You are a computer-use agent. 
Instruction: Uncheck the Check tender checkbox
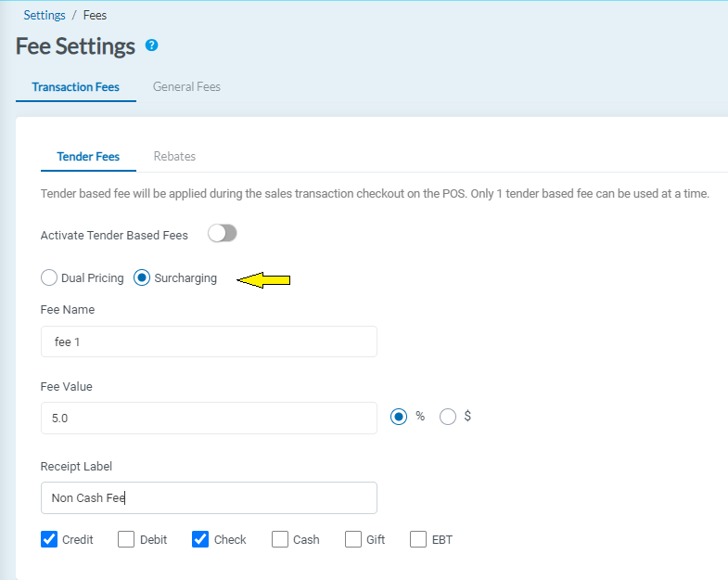click(x=200, y=539)
